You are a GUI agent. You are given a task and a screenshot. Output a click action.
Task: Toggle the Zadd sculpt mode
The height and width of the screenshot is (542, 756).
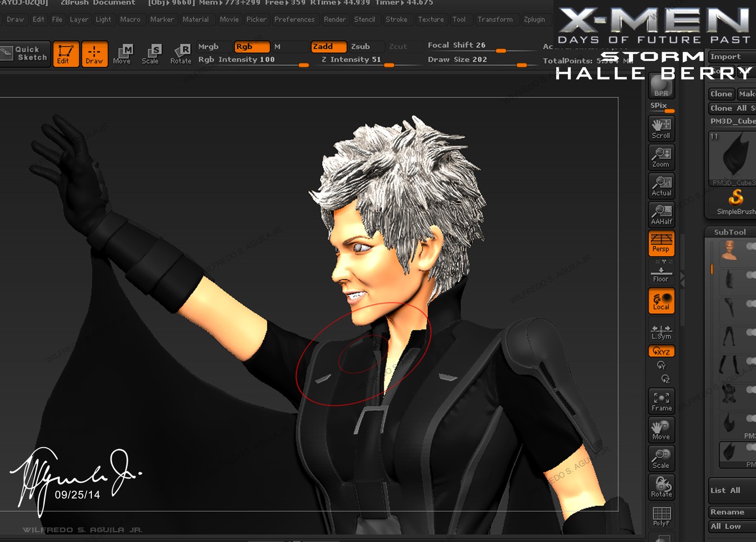pyautogui.click(x=329, y=47)
